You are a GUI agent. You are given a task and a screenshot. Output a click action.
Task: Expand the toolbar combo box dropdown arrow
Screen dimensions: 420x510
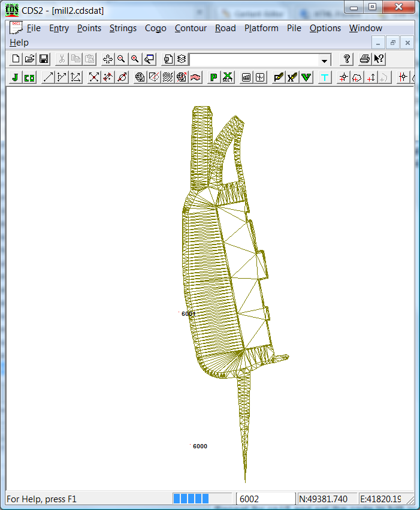324,60
